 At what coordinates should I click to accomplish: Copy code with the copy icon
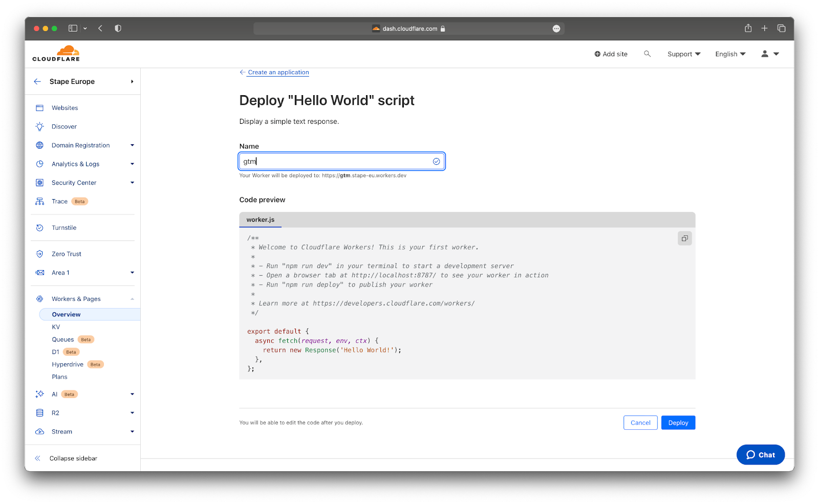(x=684, y=238)
